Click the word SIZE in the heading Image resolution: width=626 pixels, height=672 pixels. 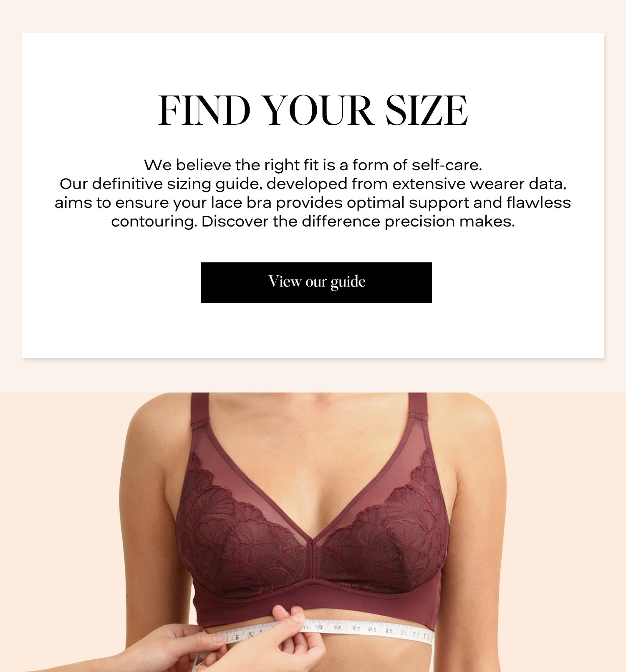tap(427, 111)
